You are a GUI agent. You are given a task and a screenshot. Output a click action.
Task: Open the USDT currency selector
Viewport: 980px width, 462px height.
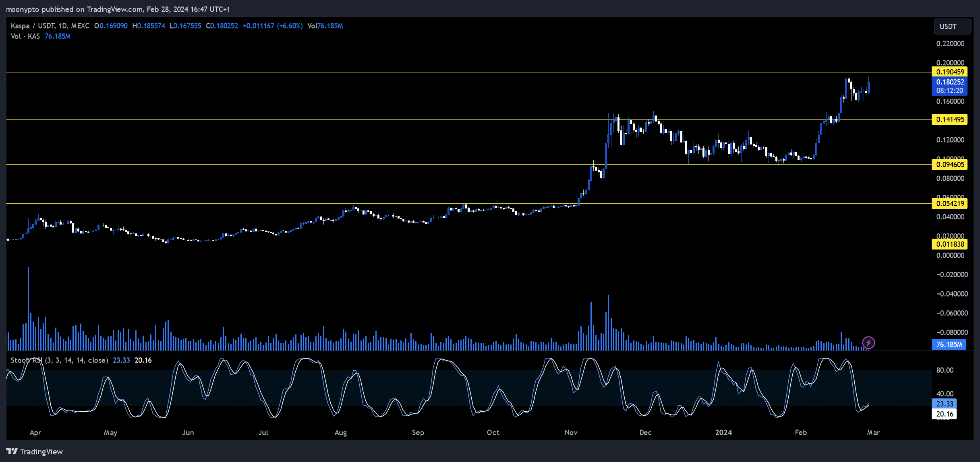tap(952, 26)
